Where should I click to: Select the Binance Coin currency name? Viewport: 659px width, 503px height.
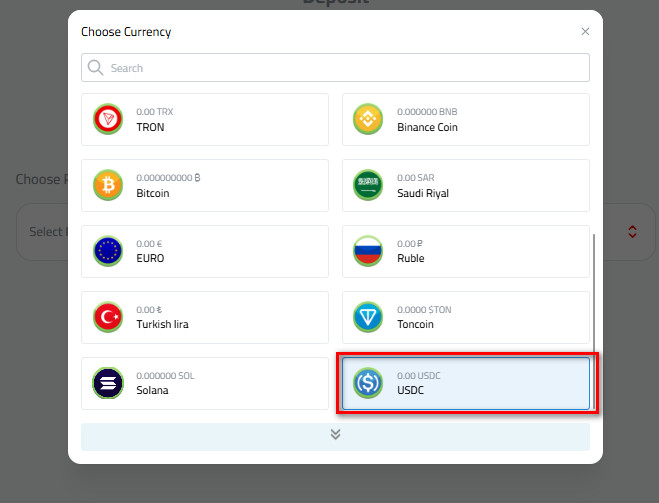427,127
